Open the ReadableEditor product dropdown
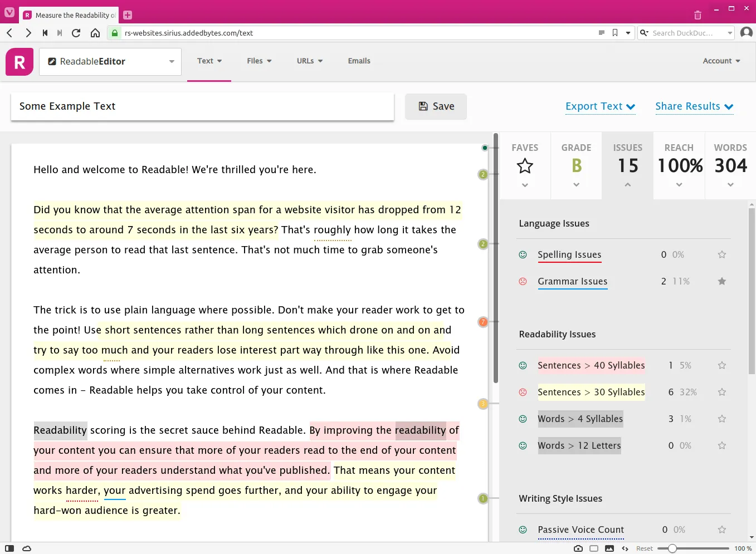 [110, 62]
